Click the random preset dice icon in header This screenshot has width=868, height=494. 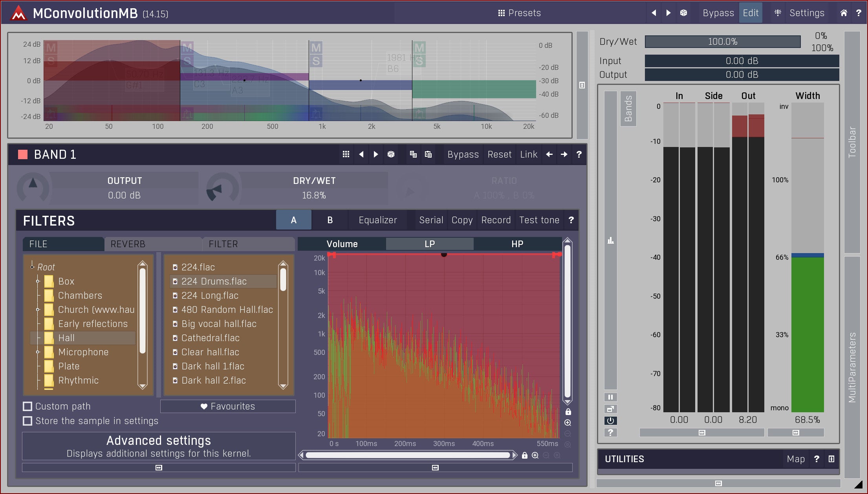[x=683, y=13]
